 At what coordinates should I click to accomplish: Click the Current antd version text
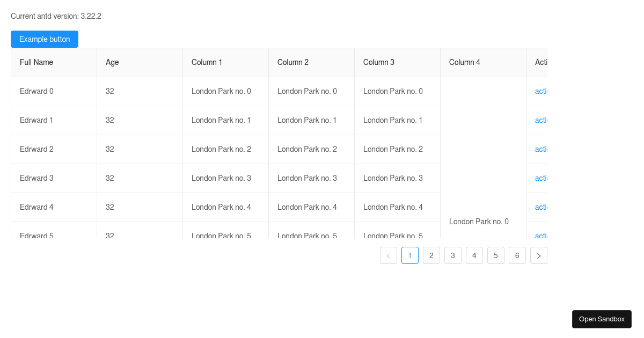tap(56, 16)
